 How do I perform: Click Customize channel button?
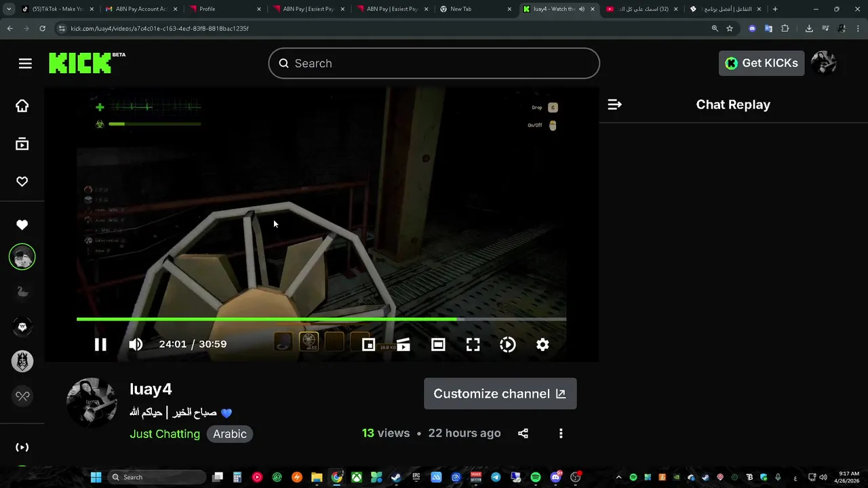coord(500,394)
